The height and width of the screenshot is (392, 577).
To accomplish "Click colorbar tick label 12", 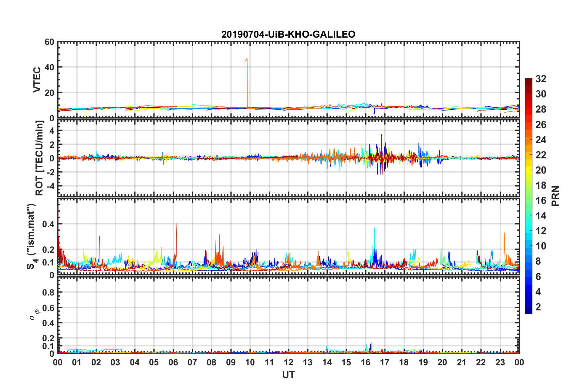I will point(541,231).
